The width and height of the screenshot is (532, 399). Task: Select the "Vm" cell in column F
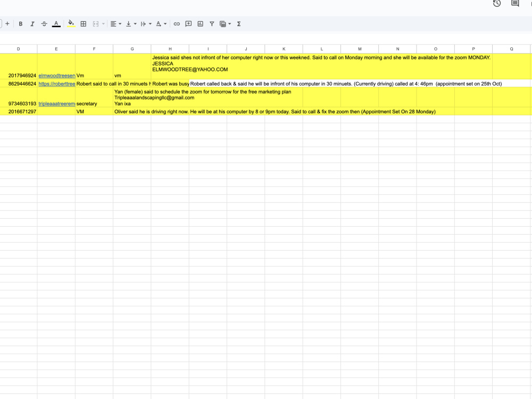point(94,66)
